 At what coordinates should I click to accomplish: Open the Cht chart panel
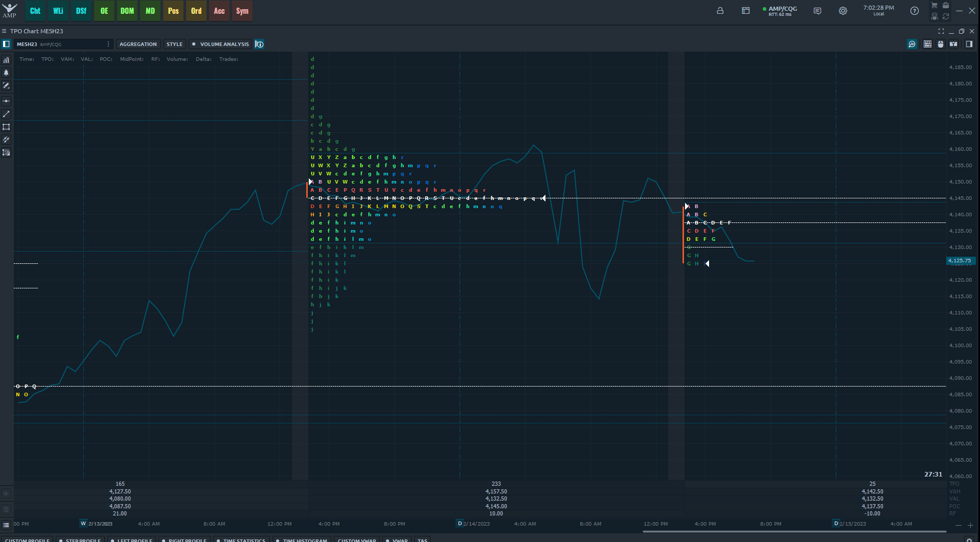click(x=35, y=11)
